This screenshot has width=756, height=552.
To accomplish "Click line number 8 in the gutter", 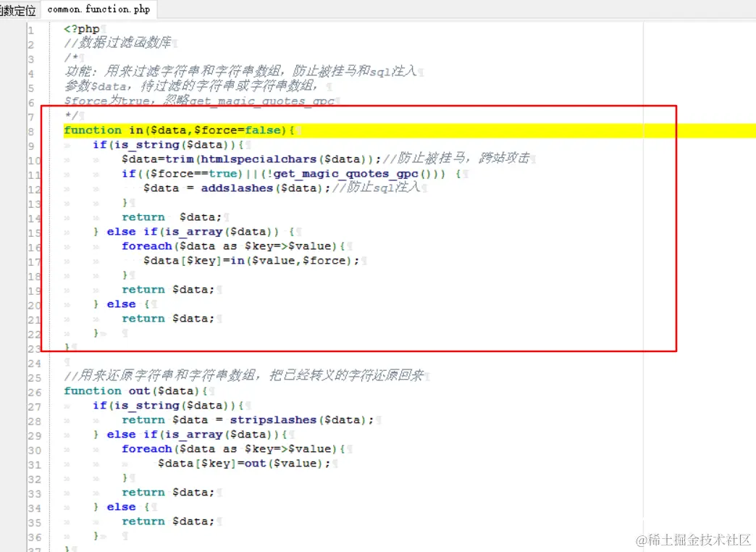I will coord(31,132).
